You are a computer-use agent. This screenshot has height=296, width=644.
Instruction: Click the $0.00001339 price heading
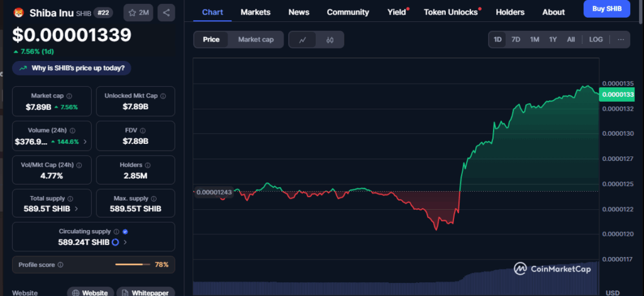coord(72,35)
